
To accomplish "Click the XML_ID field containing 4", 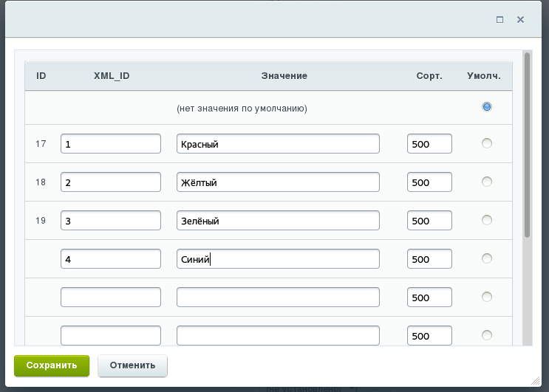I will coord(111,259).
